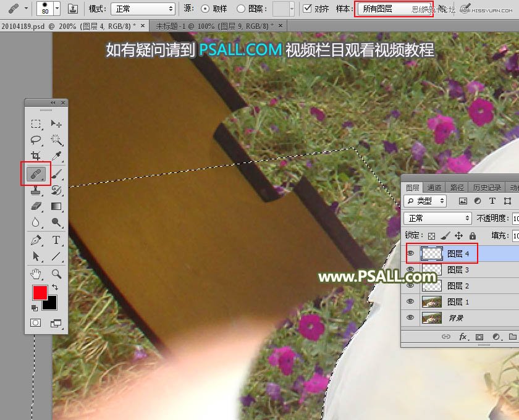The width and height of the screenshot is (519, 420).
Task: Select the Brush tool in the toolbar
Action: (56, 174)
